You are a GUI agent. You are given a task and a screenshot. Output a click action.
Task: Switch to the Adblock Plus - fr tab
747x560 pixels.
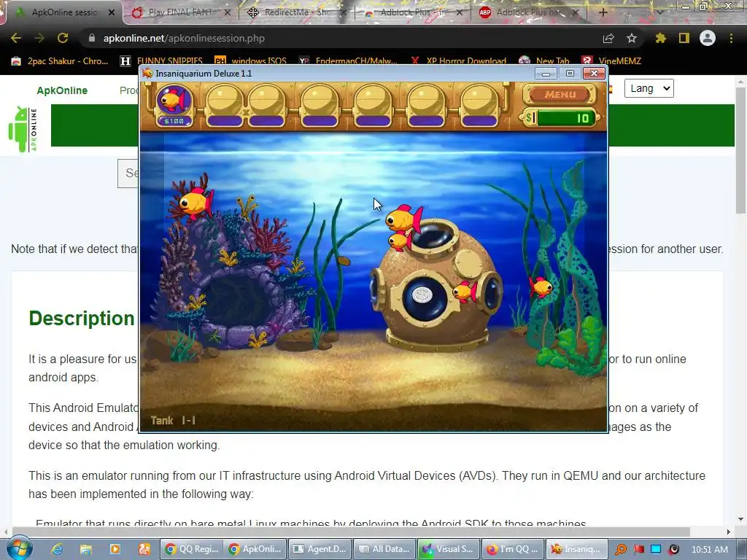click(412, 12)
